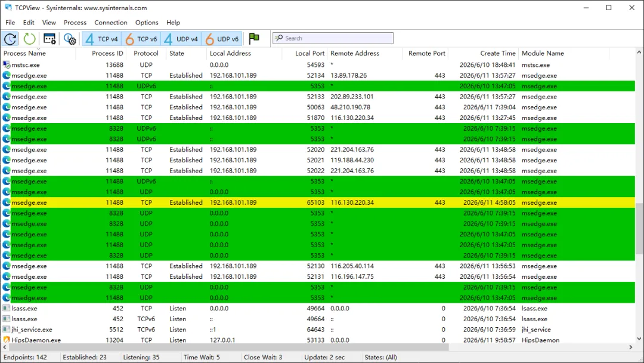The image size is (644, 363).
Task: Click the vertical scrollbar up arrow
Action: [639, 53]
